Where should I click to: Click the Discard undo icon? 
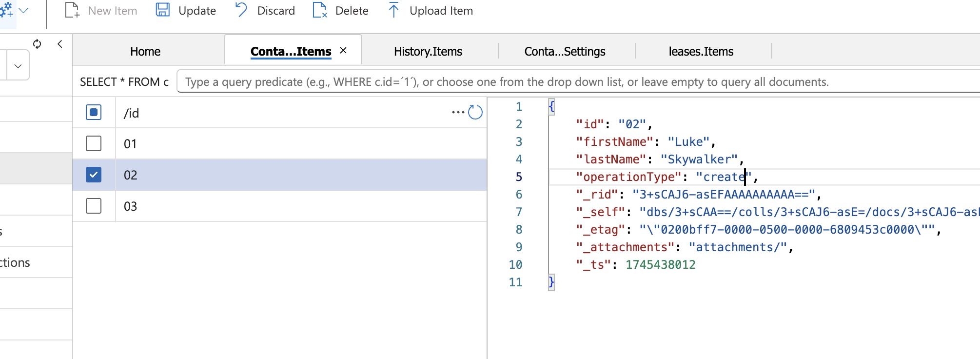pos(241,10)
